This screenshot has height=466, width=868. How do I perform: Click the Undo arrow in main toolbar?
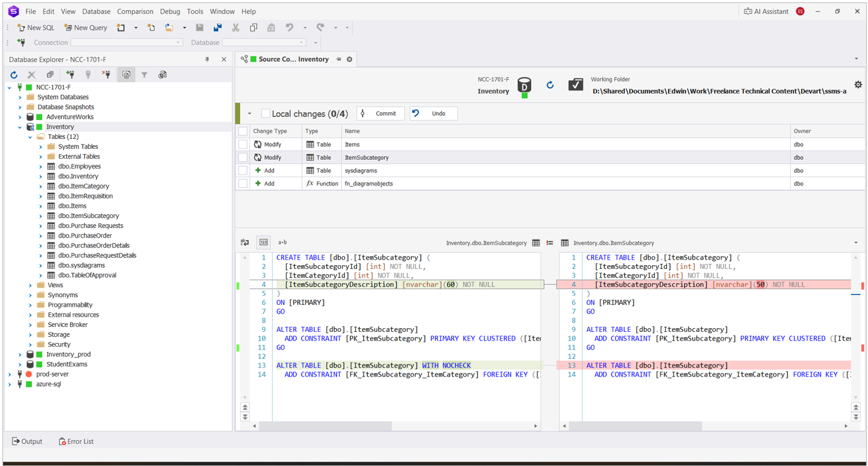290,28
